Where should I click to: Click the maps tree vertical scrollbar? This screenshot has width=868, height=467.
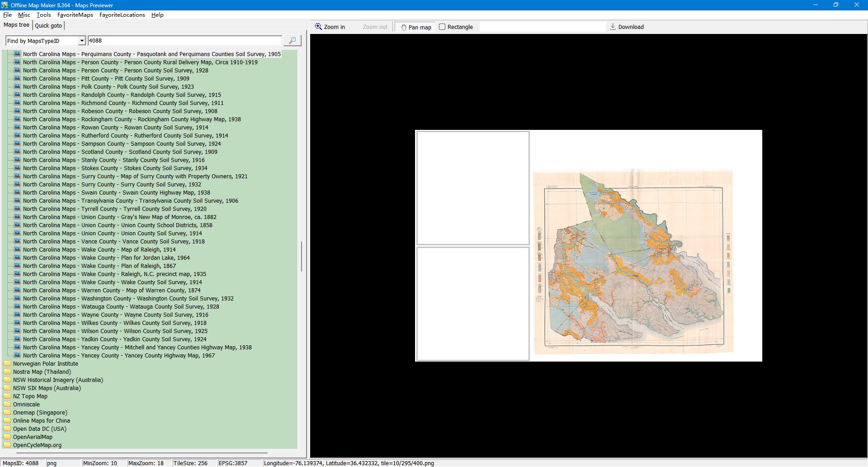302,256
